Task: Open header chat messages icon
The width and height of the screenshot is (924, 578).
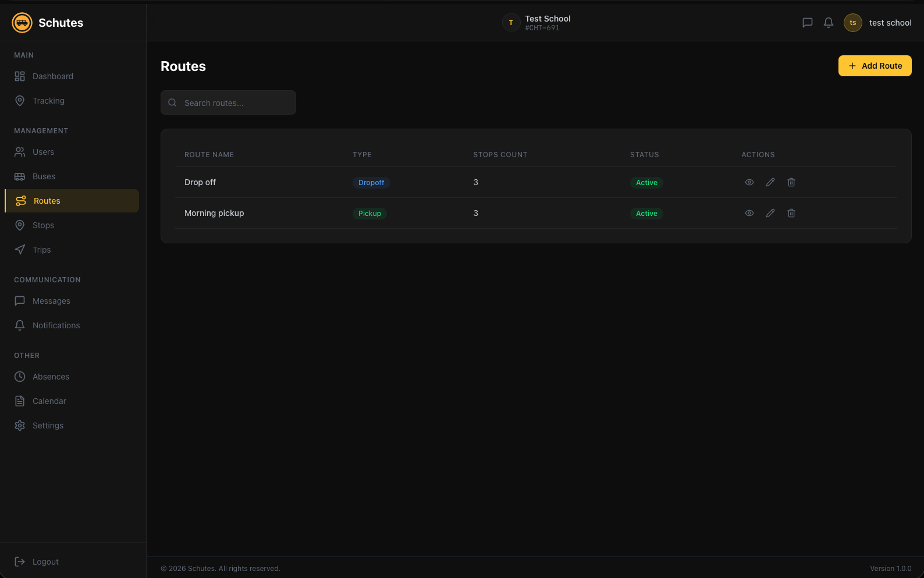Action: click(807, 23)
